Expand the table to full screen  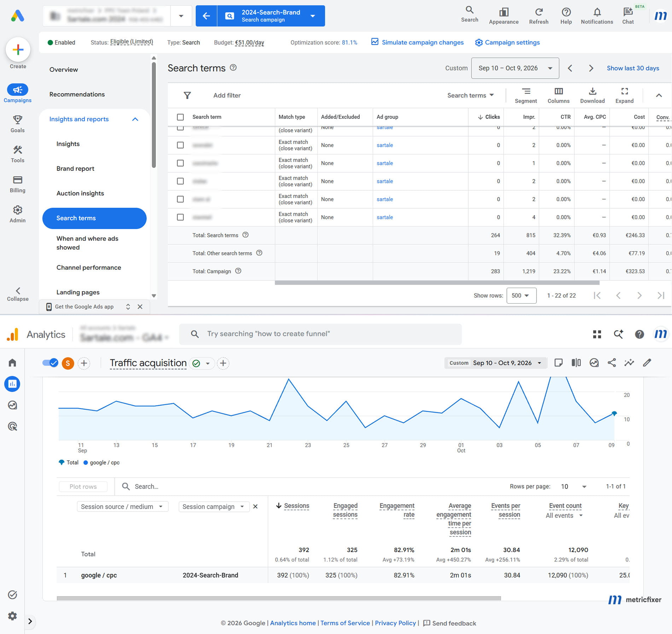click(x=625, y=95)
